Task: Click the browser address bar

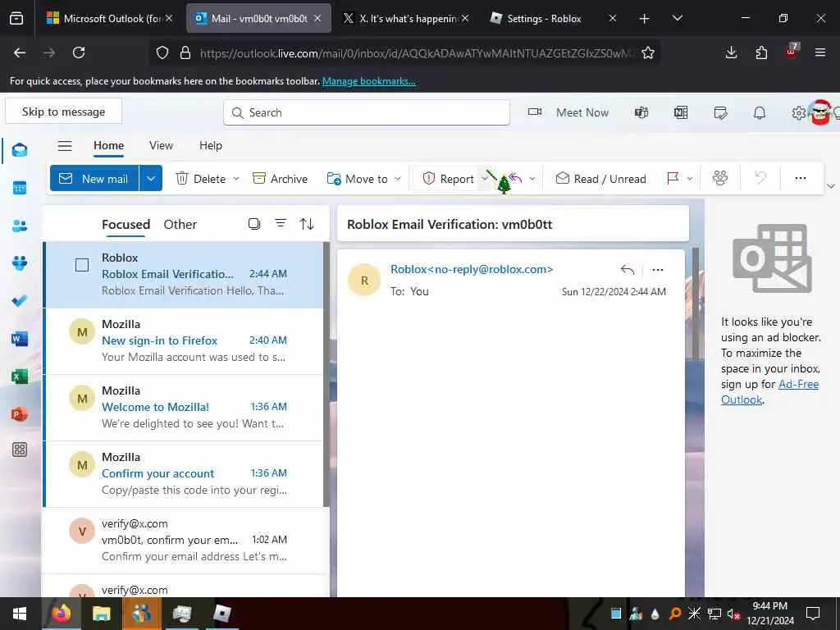Action: tap(404, 52)
